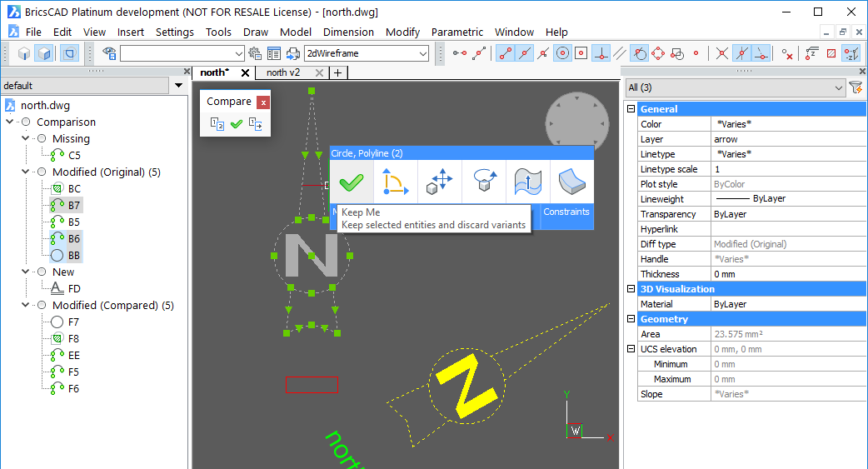Image resolution: width=868 pixels, height=469 pixels.
Task: Click the Lineweight ByLayer line sample
Action: tap(732, 199)
